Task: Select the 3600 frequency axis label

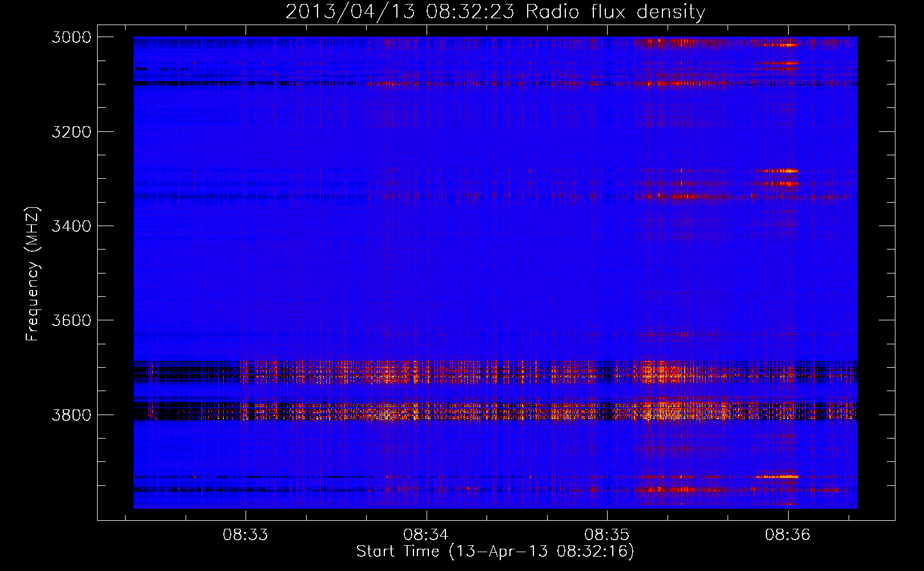Action: [x=71, y=320]
